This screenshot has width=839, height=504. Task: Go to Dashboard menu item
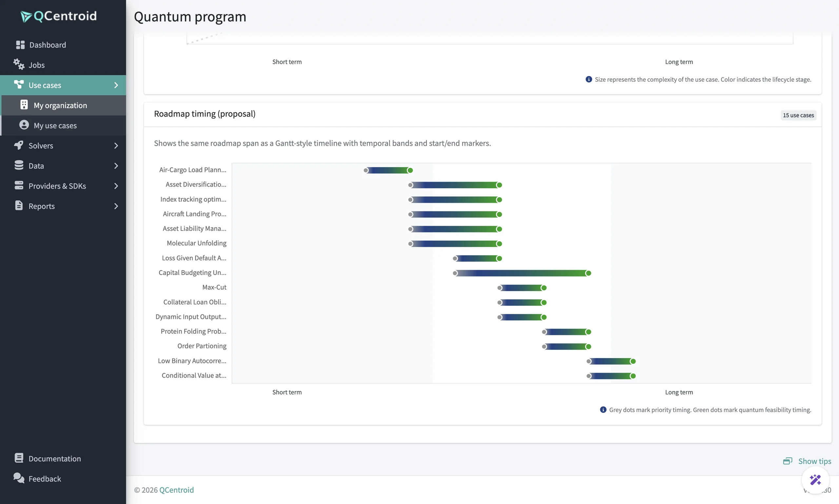coord(63,45)
